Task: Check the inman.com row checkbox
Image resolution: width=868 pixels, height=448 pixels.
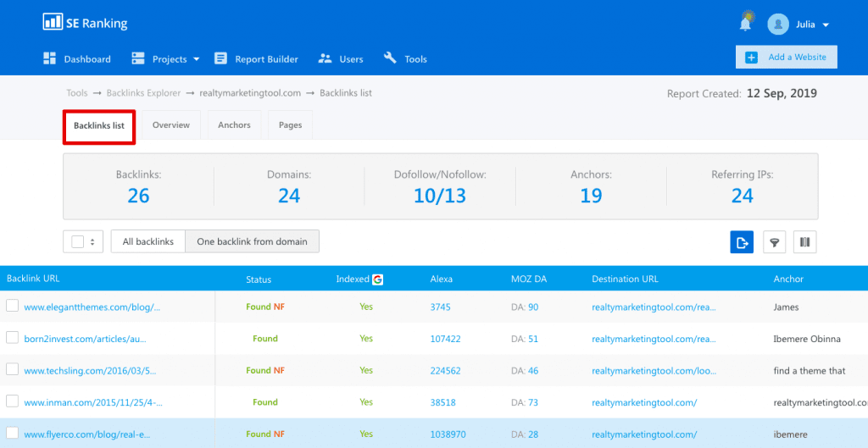Action: point(12,401)
